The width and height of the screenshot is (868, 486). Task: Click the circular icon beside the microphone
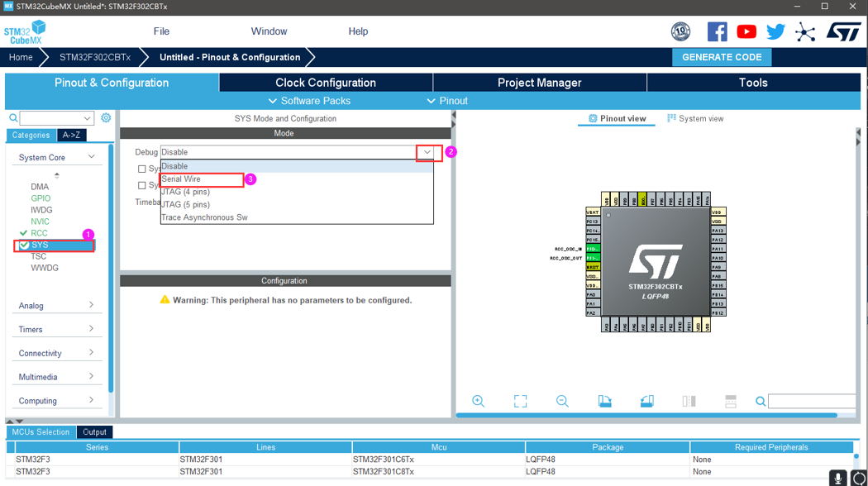859,479
